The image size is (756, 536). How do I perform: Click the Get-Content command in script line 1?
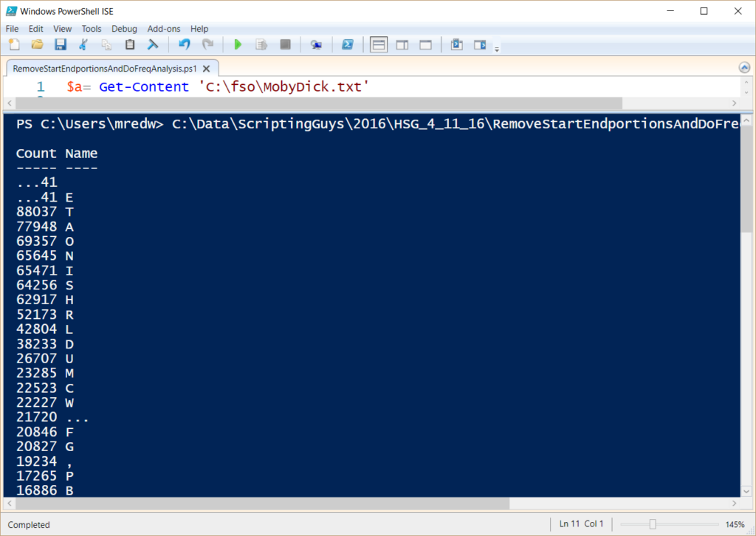pos(144,87)
